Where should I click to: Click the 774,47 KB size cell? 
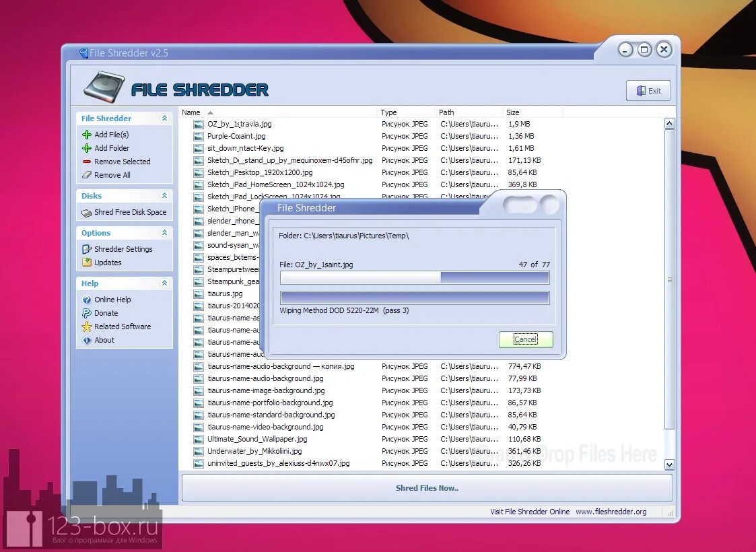[524, 366]
